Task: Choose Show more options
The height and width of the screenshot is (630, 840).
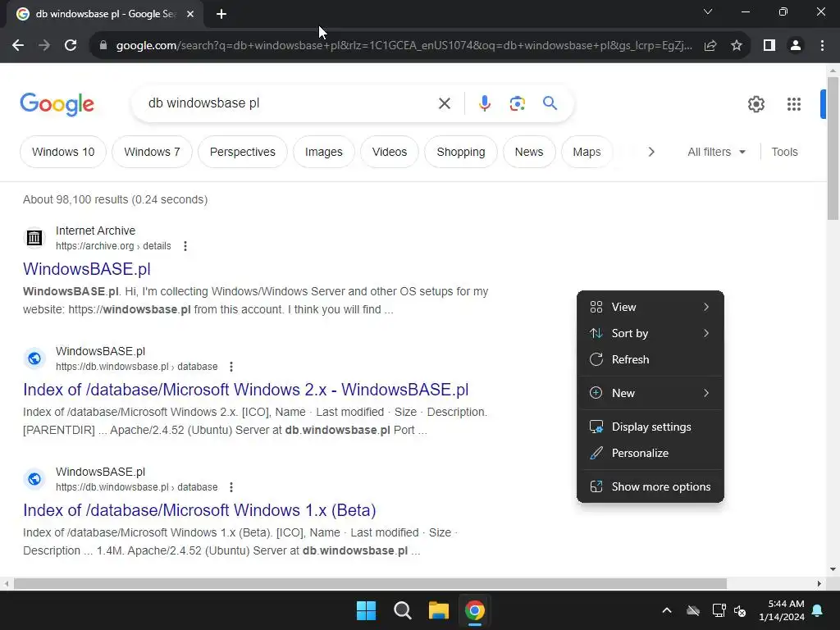Action: pyautogui.click(x=651, y=487)
